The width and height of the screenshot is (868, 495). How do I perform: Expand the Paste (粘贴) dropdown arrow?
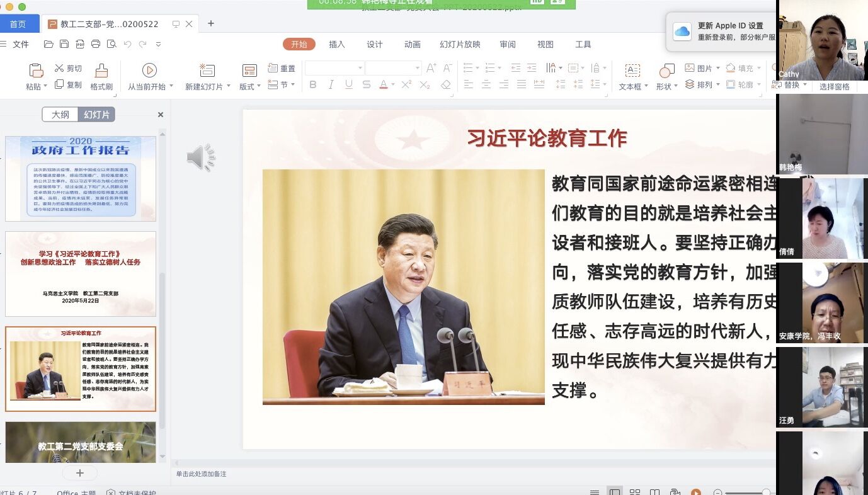click(x=45, y=87)
